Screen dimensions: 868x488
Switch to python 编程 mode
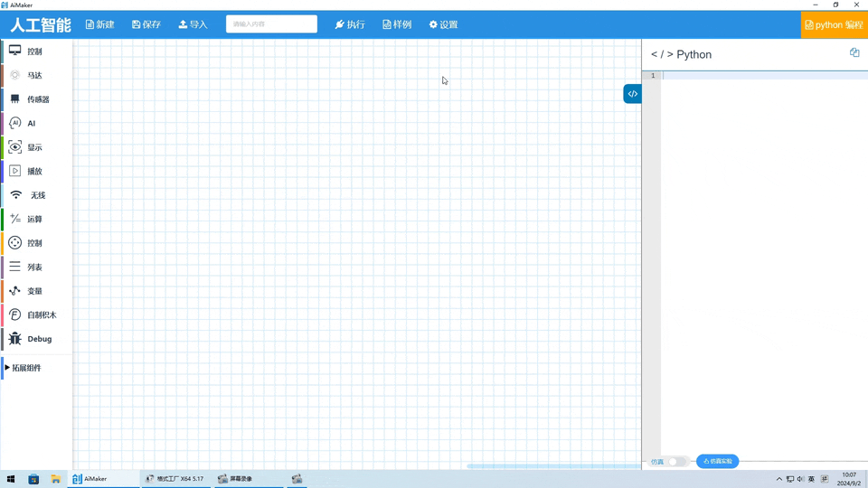click(835, 25)
